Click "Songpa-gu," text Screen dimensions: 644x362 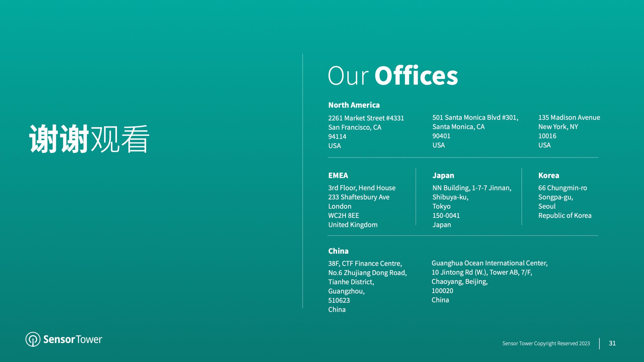point(555,197)
